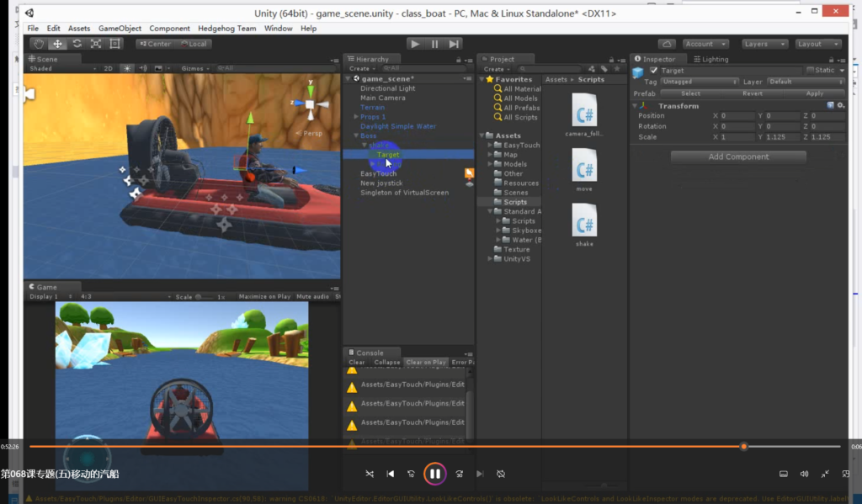Viewport: 862px width, 504px height.
Task: Click the Transform help book icon
Action: 830,105
